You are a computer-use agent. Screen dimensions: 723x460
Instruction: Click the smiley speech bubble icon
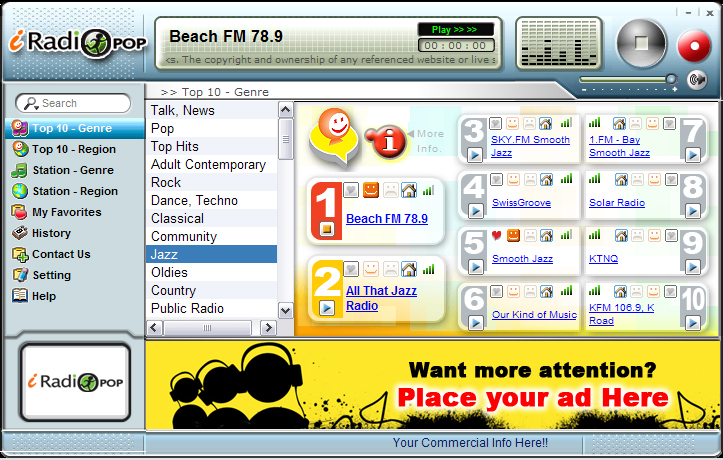point(334,137)
